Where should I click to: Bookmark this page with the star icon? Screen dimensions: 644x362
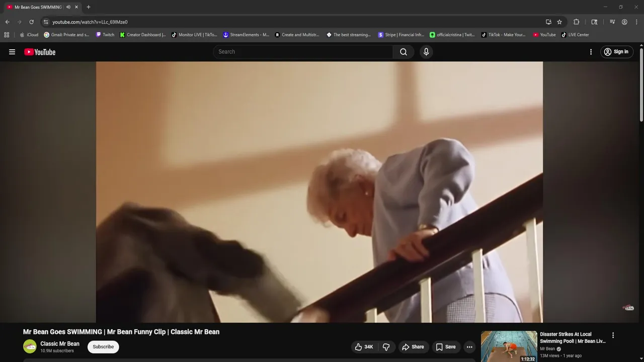point(559,22)
